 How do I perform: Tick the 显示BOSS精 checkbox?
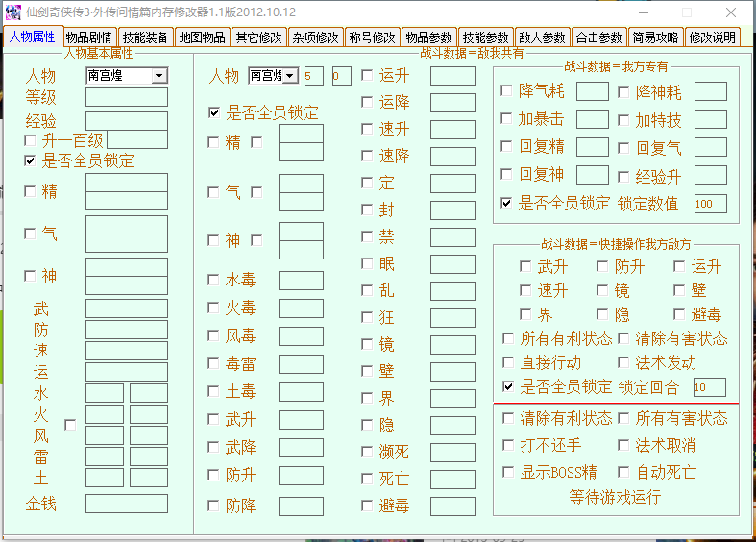[508, 472]
